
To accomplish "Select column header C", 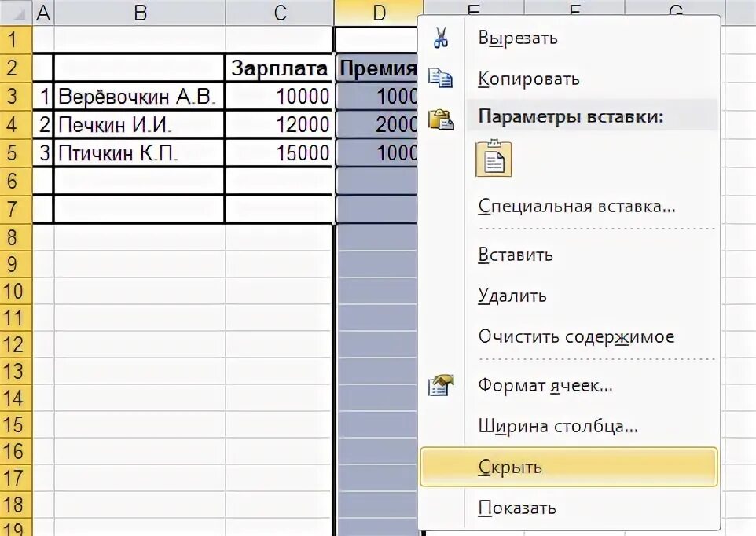I will coord(280,13).
